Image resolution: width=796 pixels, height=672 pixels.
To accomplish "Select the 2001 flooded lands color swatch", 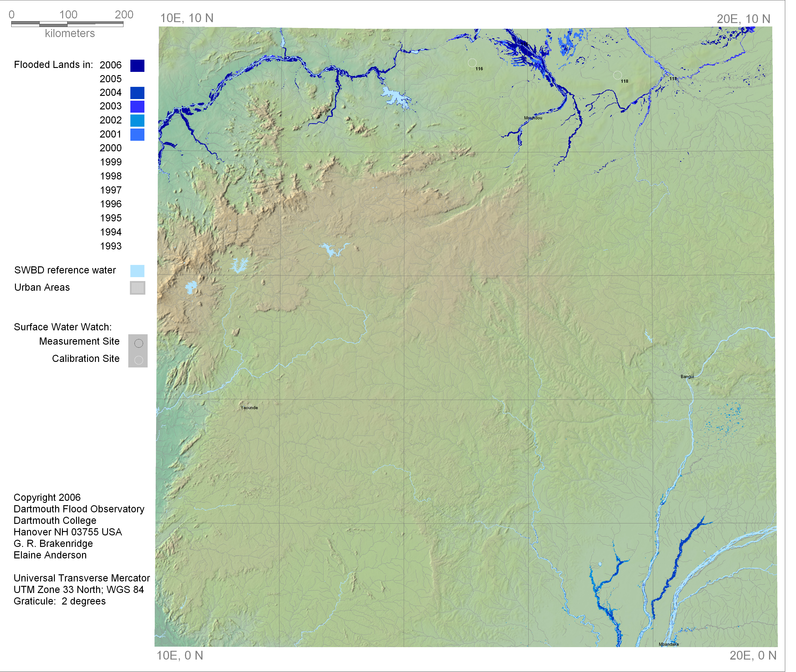I will click(x=138, y=135).
